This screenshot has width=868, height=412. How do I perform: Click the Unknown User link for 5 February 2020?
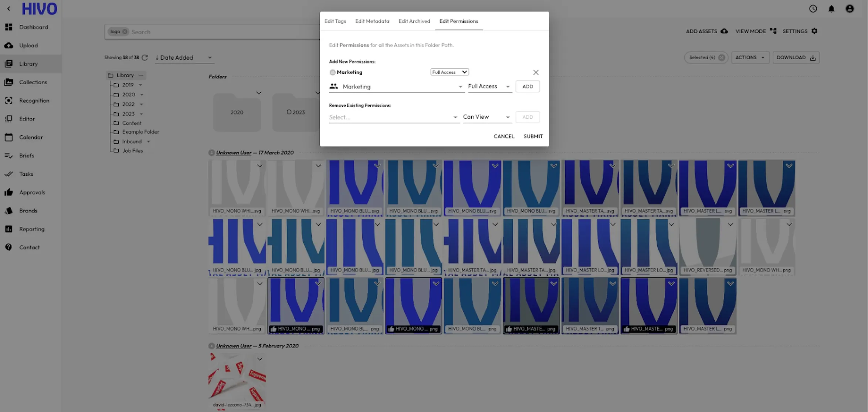click(234, 346)
